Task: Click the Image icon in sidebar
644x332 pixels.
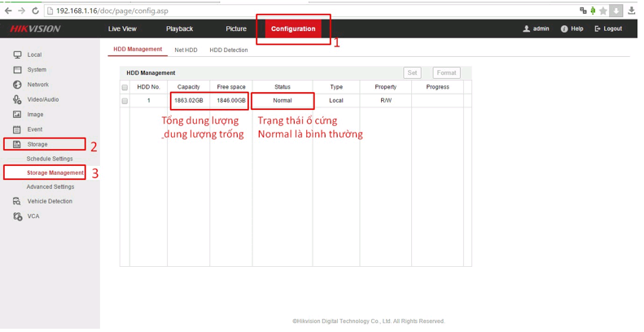Action: (x=17, y=115)
